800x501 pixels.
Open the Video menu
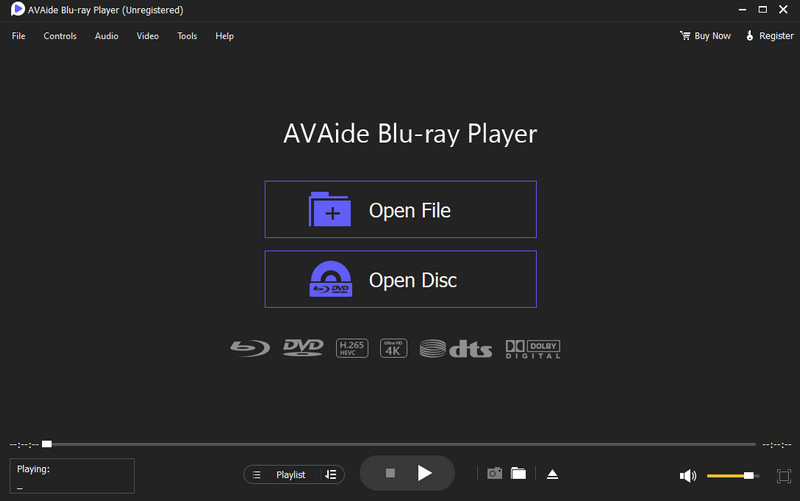[147, 36]
